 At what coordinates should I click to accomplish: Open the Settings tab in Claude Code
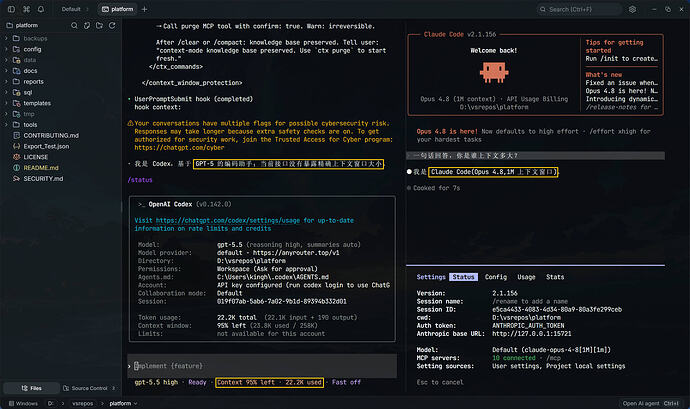[x=431, y=277]
